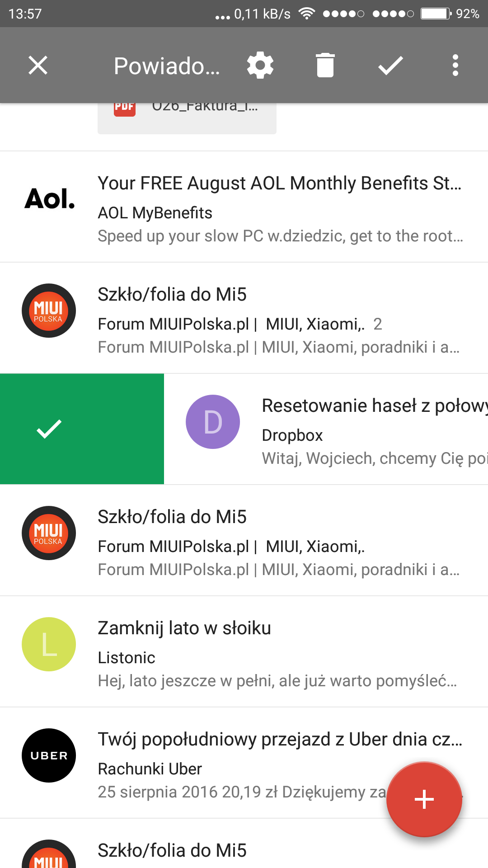Open the three-dot overflow menu
The image size is (488, 868).
455,66
